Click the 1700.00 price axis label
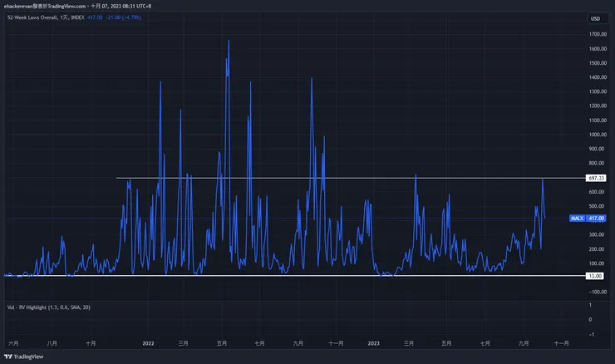The image size is (615, 364). 598,34
